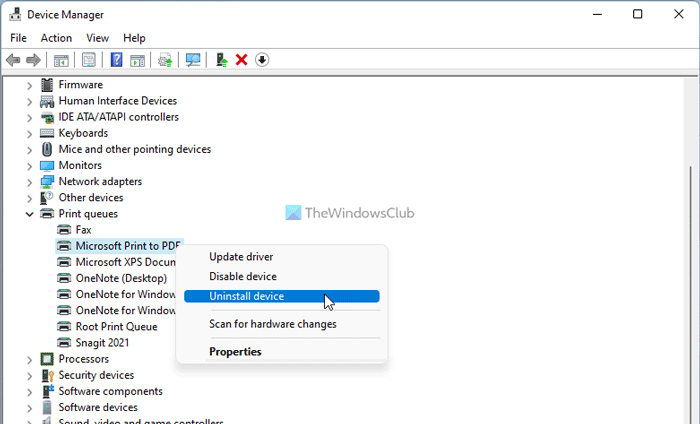Click the down-arrow disable device toolbar icon

click(262, 60)
